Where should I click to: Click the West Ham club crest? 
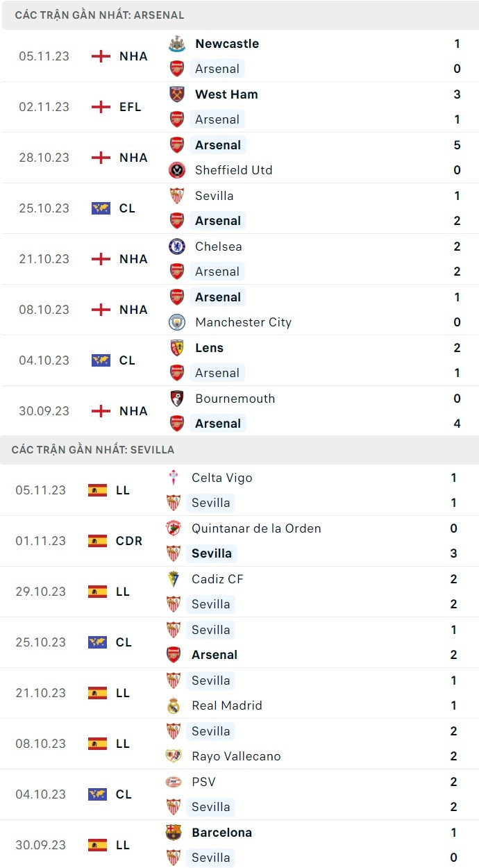pos(177,94)
